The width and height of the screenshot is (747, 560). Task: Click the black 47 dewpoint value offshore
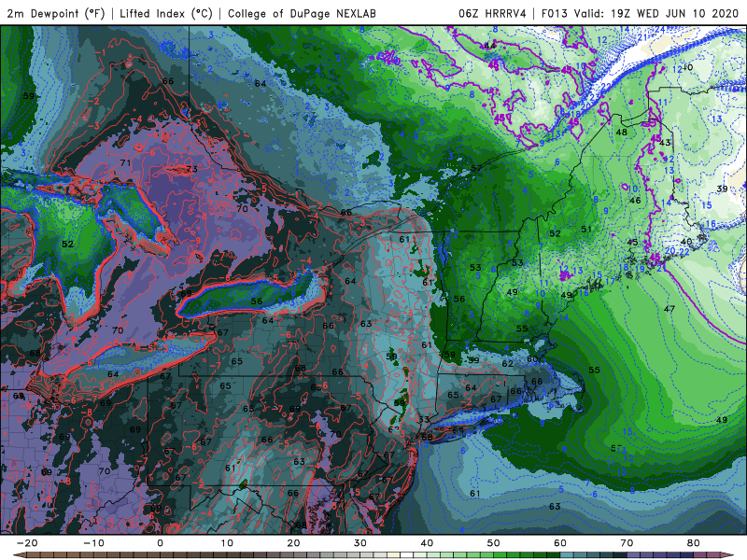669,309
